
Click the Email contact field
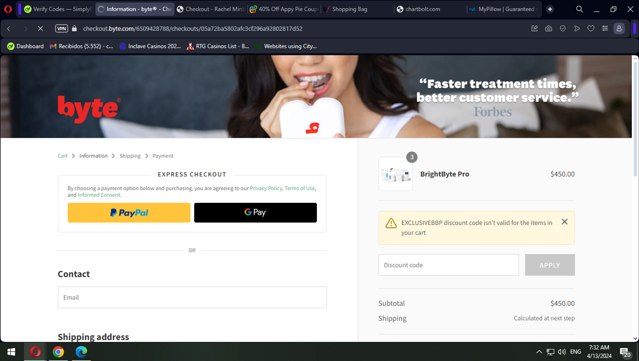click(x=192, y=297)
